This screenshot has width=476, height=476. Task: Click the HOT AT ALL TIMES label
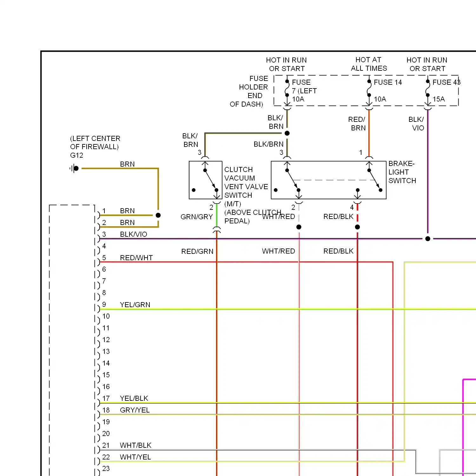point(369,64)
